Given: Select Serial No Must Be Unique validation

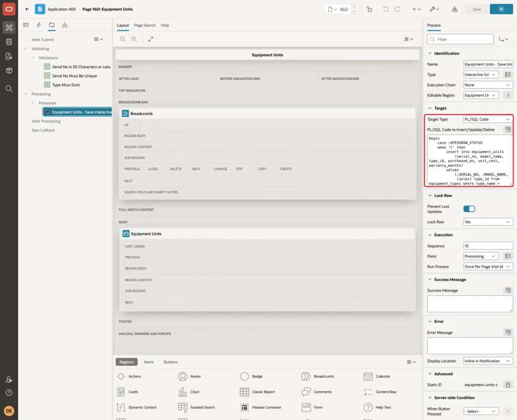Looking at the screenshot, I should [75, 76].
